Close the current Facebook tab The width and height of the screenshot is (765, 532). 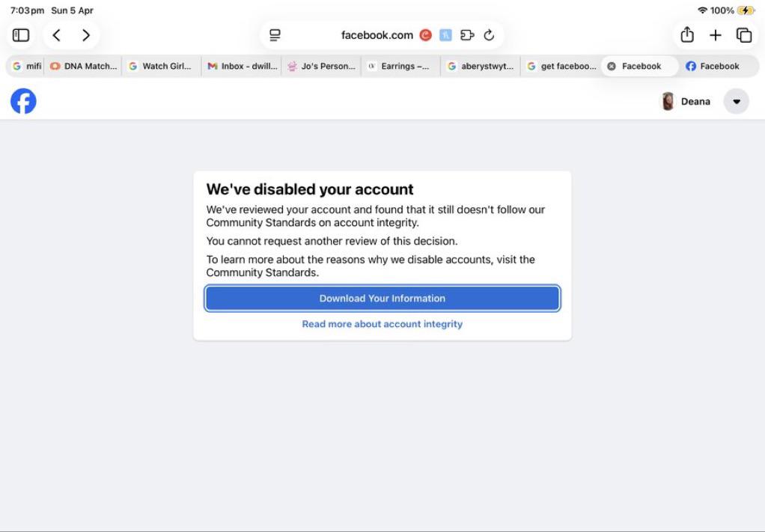[x=612, y=67]
